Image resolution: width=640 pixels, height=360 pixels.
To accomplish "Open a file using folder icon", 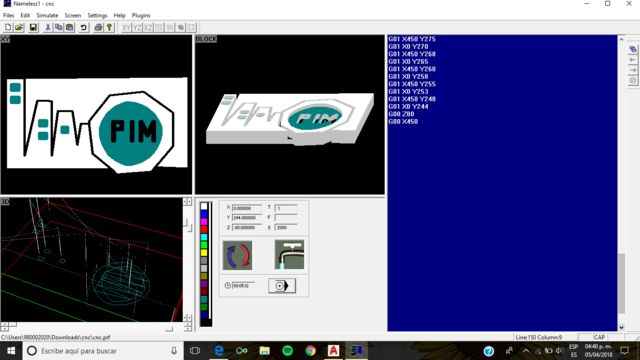I will [x=19, y=27].
